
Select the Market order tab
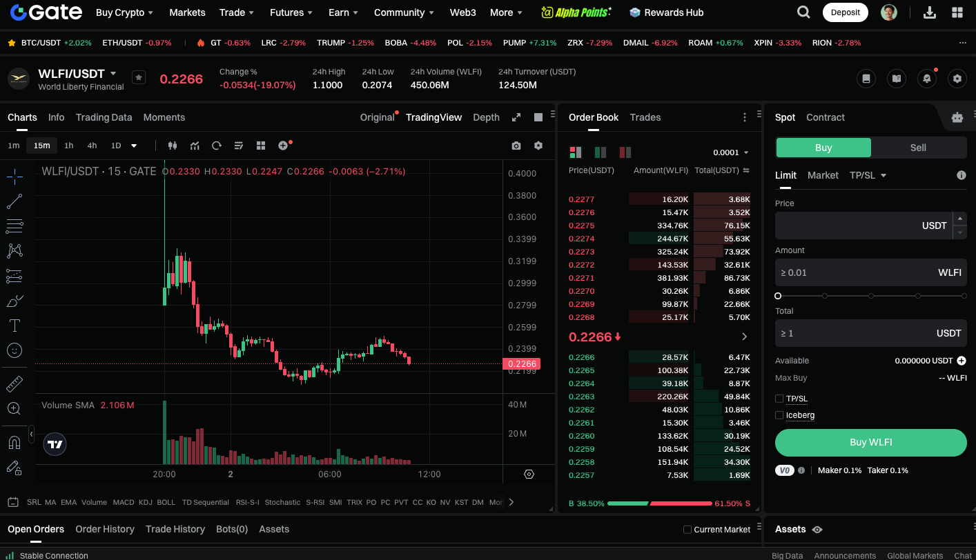click(823, 175)
